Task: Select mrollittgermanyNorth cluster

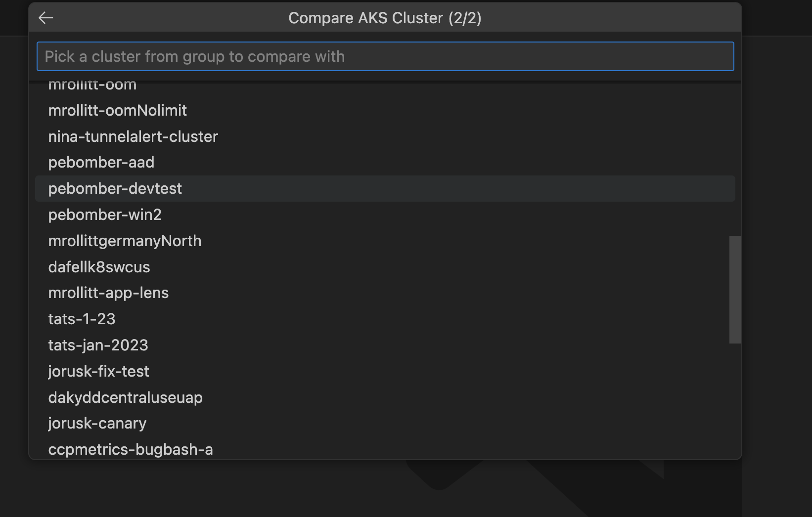Action: (385, 241)
